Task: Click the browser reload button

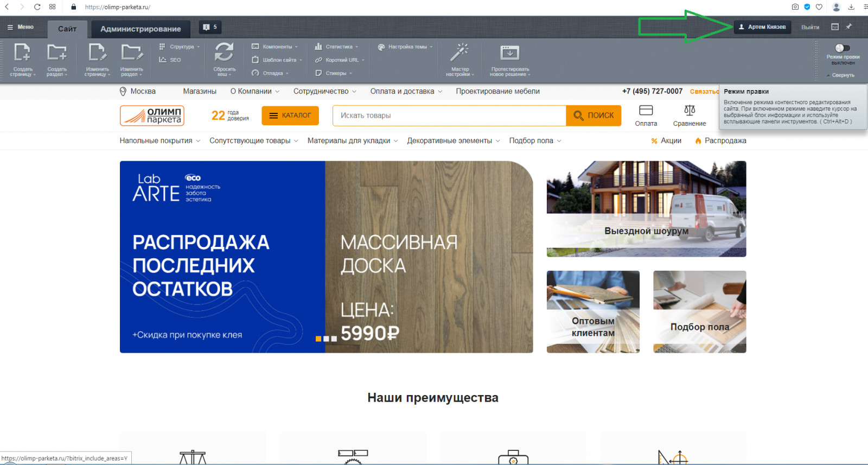Action: (37, 7)
